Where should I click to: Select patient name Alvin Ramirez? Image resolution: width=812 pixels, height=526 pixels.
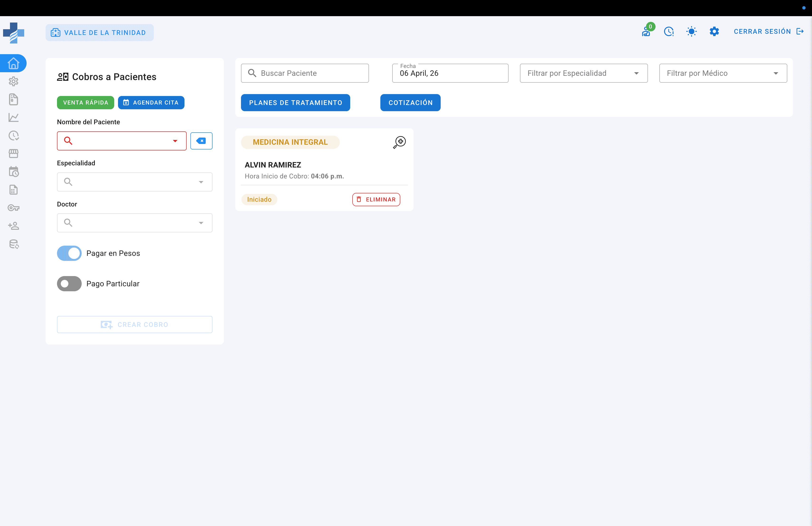(x=273, y=165)
